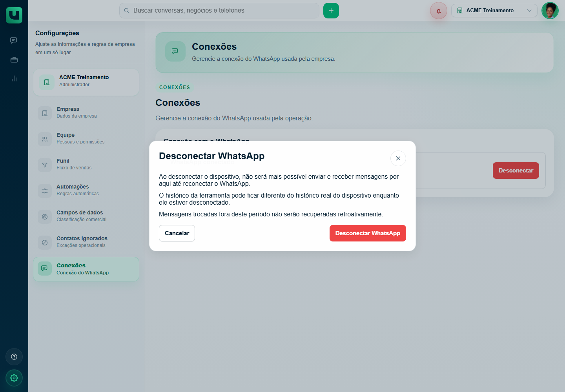Click the Configurações heading
565x392 pixels.
(x=57, y=33)
